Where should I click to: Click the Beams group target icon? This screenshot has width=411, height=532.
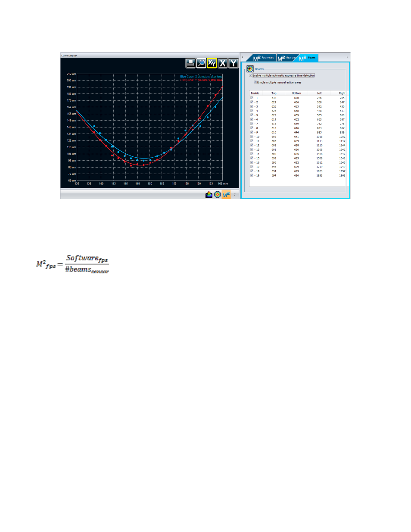click(250, 69)
